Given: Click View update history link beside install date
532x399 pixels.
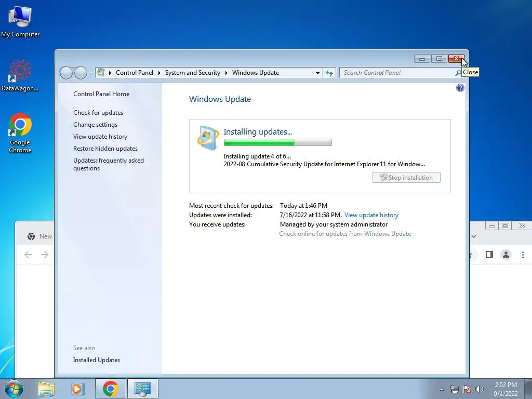Looking at the screenshot, I should [x=371, y=215].
